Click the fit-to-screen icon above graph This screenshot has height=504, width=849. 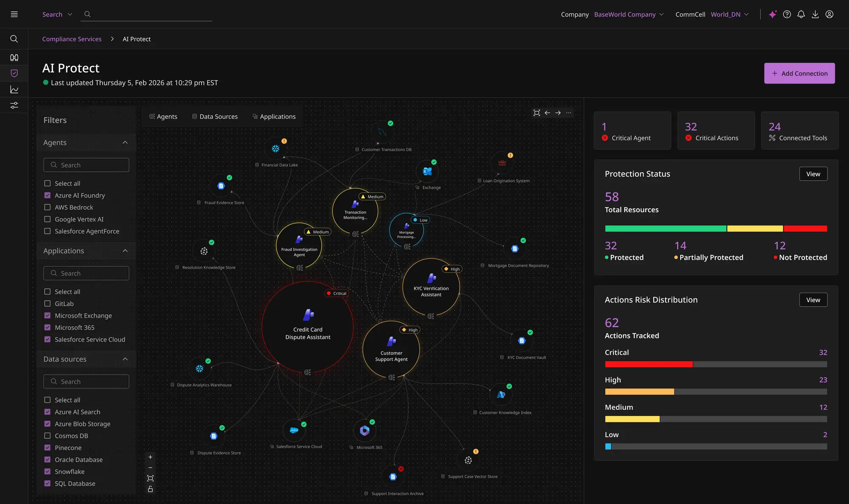[537, 113]
